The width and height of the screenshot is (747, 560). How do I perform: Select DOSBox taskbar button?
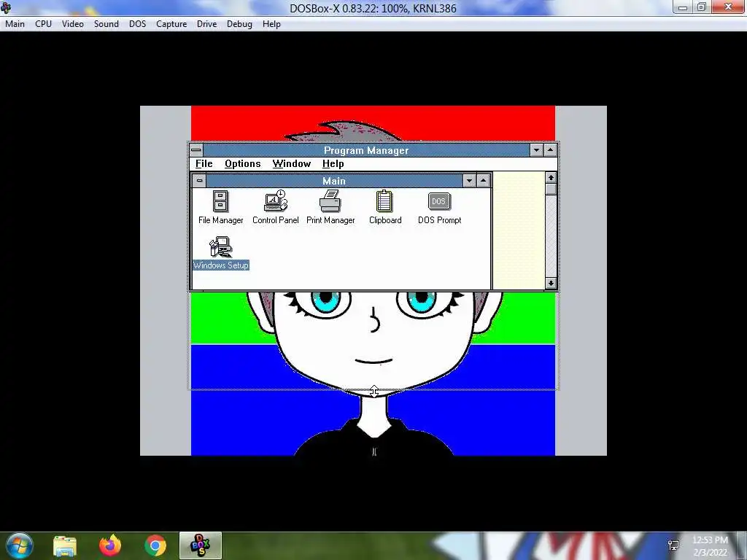pyautogui.click(x=201, y=545)
